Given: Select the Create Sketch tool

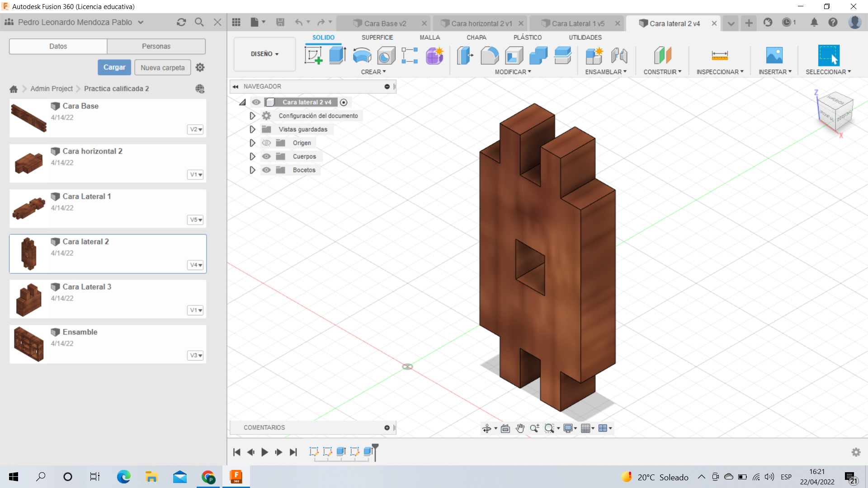Looking at the screenshot, I should [x=313, y=56].
